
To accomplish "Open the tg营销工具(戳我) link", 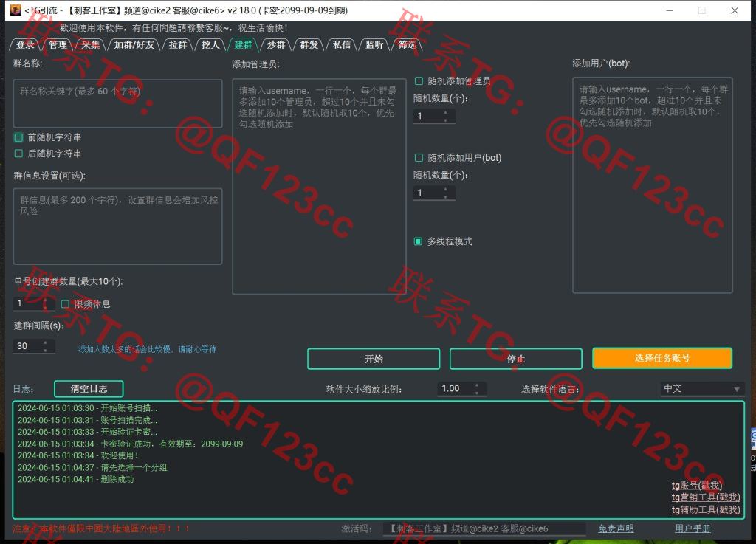I will pyautogui.click(x=706, y=497).
